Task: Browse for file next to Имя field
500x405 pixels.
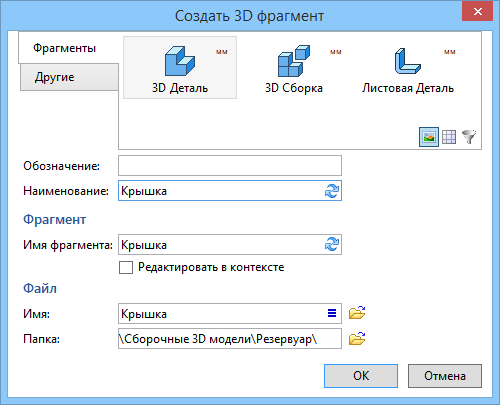Action: (x=357, y=313)
